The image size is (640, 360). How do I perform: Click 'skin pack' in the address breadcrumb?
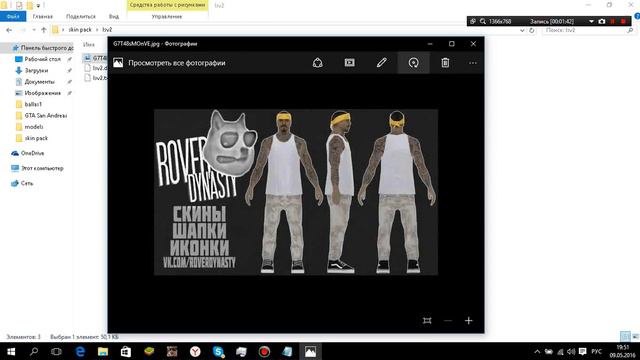pyautogui.click(x=80, y=30)
